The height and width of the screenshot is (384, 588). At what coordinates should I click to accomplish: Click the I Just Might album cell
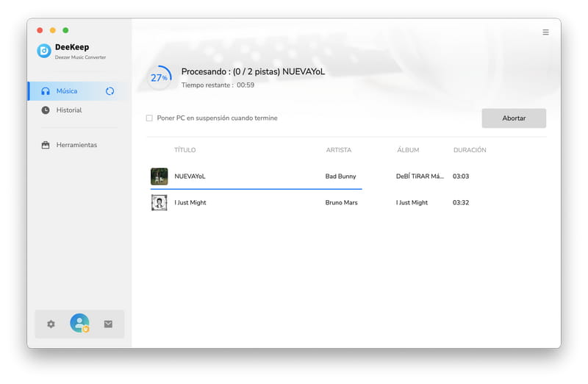coord(412,203)
